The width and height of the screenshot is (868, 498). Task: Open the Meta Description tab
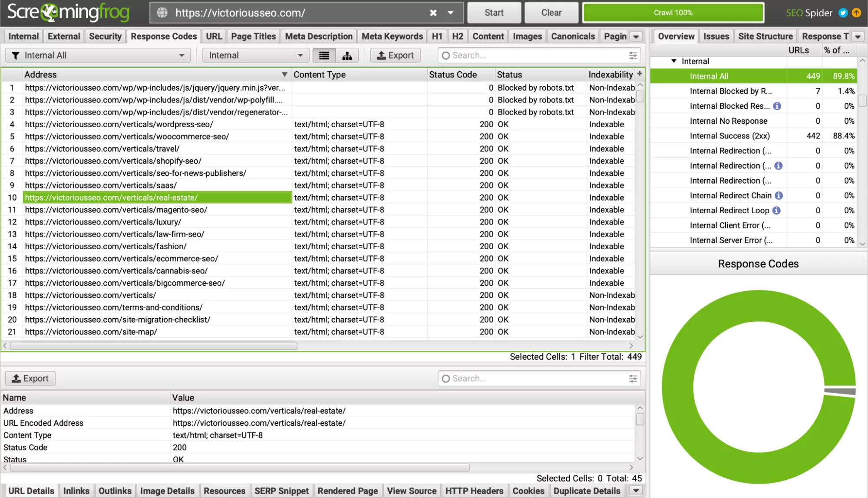pyautogui.click(x=319, y=36)
